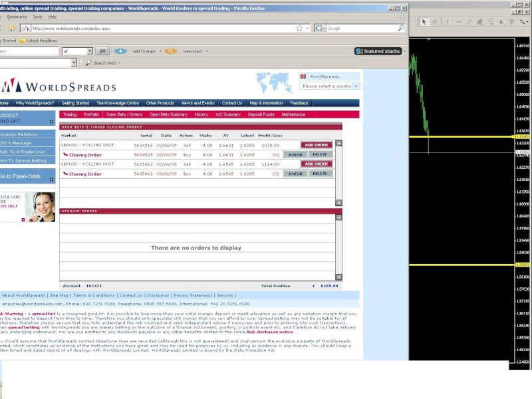Screen dimensions: 532x399
Task: Click the WorldSpreads logo
Action: (58, 86)
